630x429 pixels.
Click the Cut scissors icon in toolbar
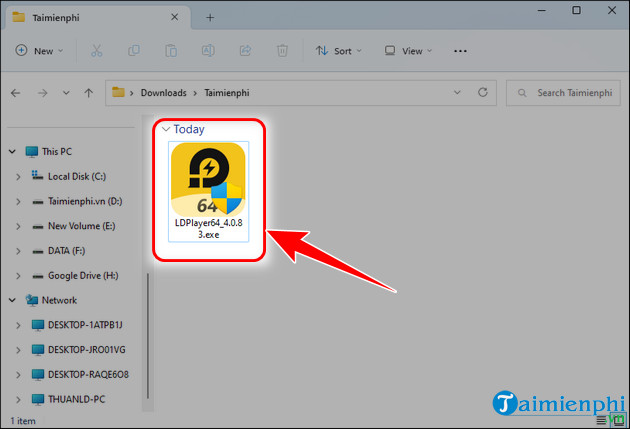(x=96, y=50)
